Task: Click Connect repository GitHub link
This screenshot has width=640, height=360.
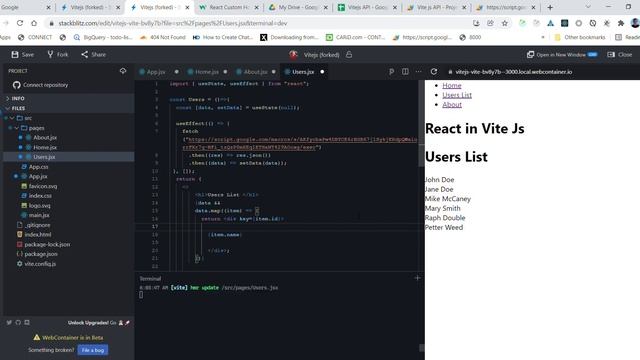Action: (40, 85)
